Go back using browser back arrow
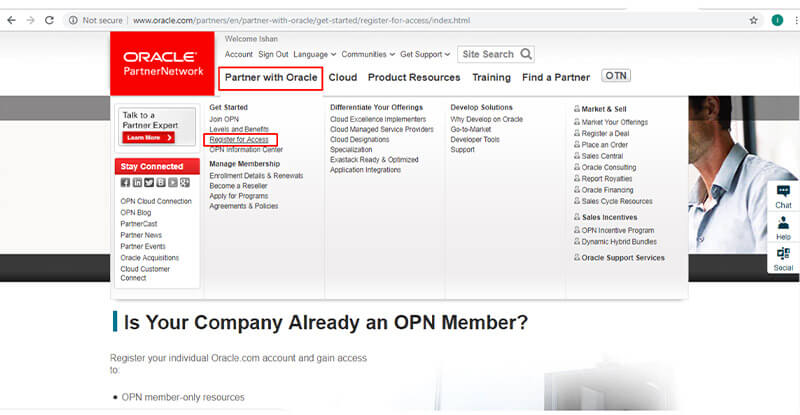The image size is (800, 415). pyautogui.click(x=11, y=20)
